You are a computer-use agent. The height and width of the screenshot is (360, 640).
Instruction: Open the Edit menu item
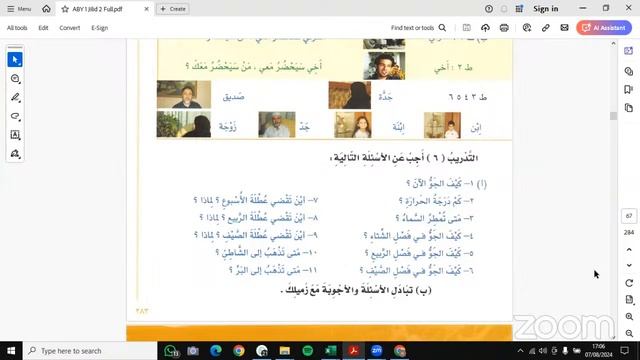point(43,28)
